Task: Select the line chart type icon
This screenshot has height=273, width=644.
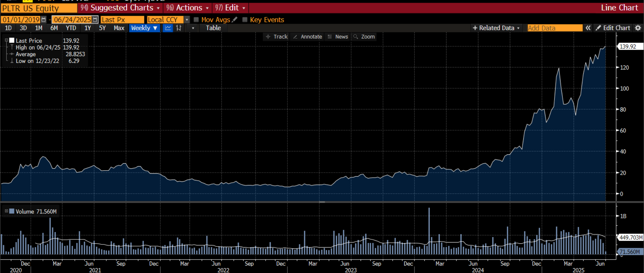Action: [x=168, y=28]
